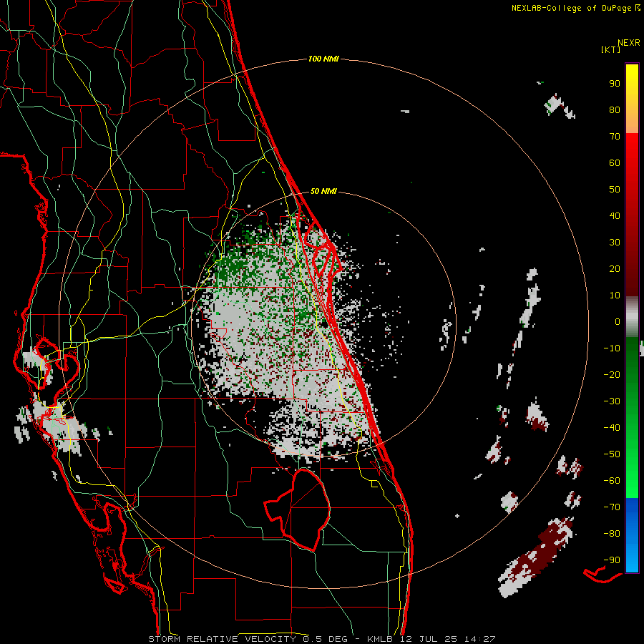Click the 0.5 DEG elevation text

326,639
